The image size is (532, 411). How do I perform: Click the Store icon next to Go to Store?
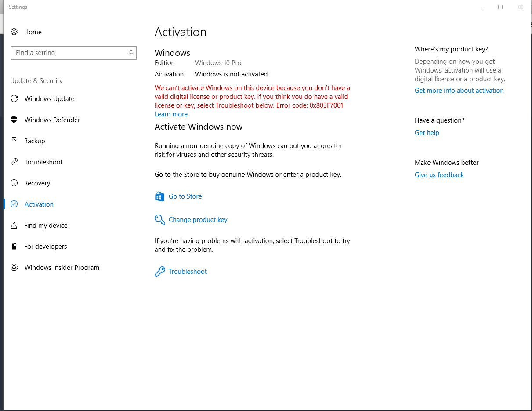coord(159,196)
